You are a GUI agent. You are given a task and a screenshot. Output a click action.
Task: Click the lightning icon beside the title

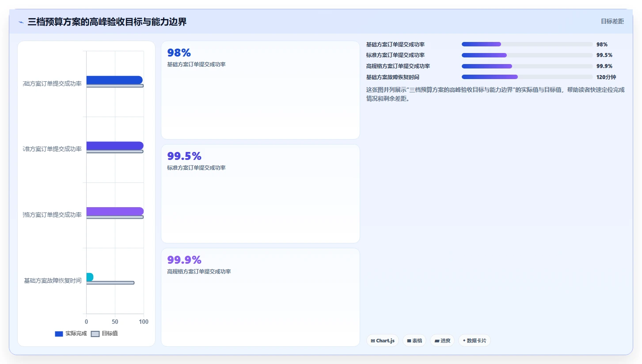coord(21,22)
